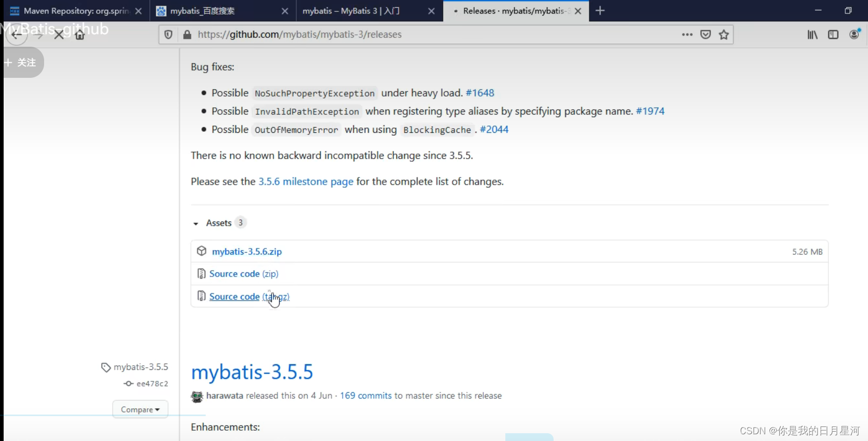The width and height of the screenshot is (868, 441).
Task: Open the page actions three-dot menu
Action: tap(687, 35)
